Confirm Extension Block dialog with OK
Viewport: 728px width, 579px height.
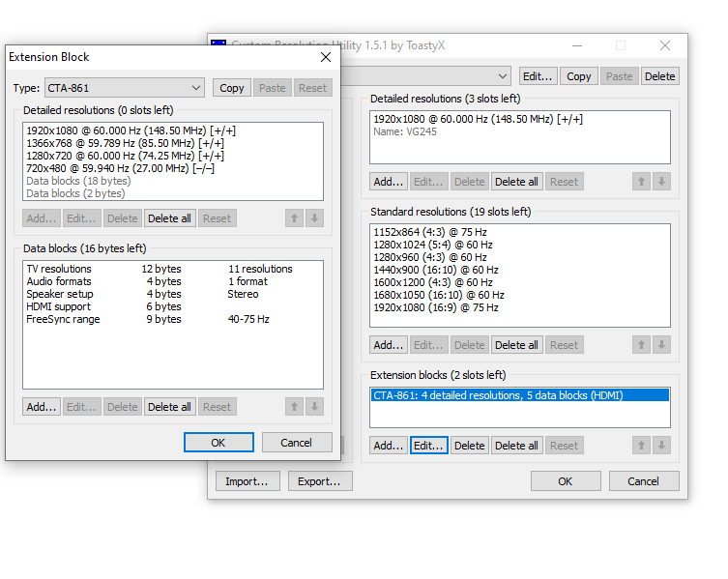pos(218,443)
